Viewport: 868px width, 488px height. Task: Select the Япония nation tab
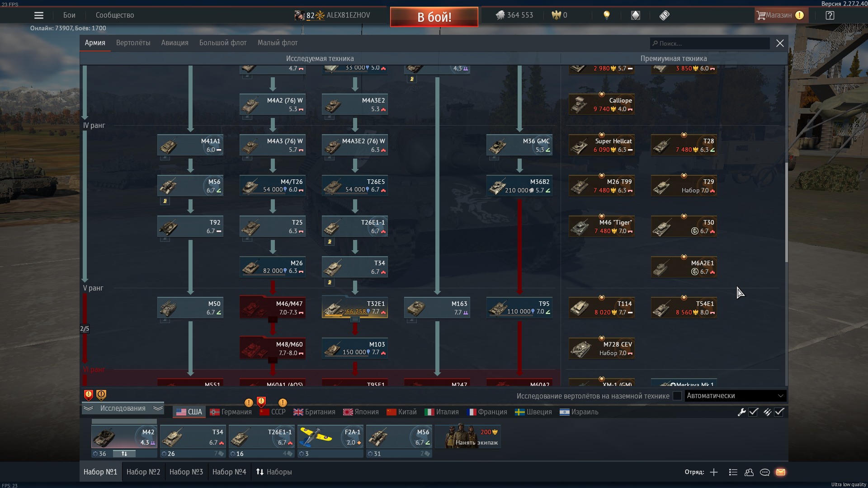(361, 412)
